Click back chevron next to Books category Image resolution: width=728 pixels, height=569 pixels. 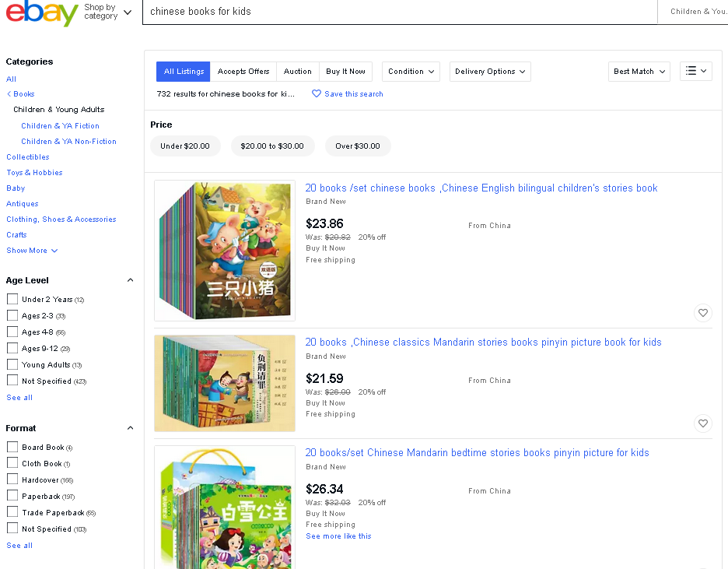[x=9, y=94]
